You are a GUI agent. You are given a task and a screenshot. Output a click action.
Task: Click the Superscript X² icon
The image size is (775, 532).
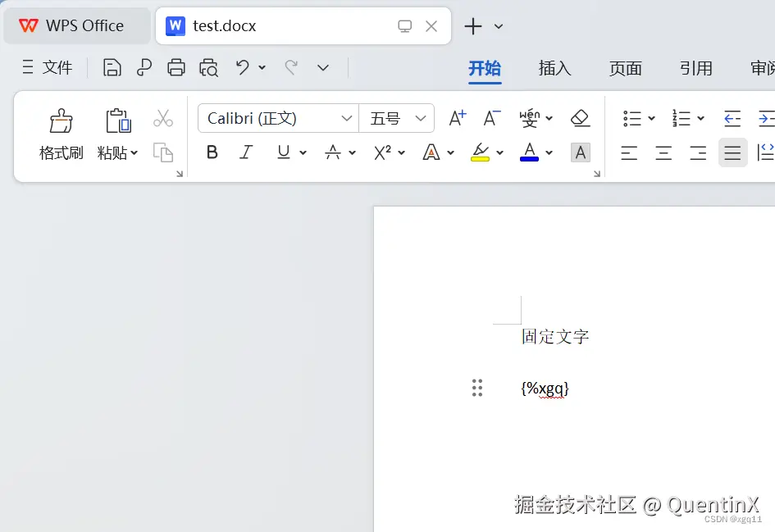coord(383,153)
